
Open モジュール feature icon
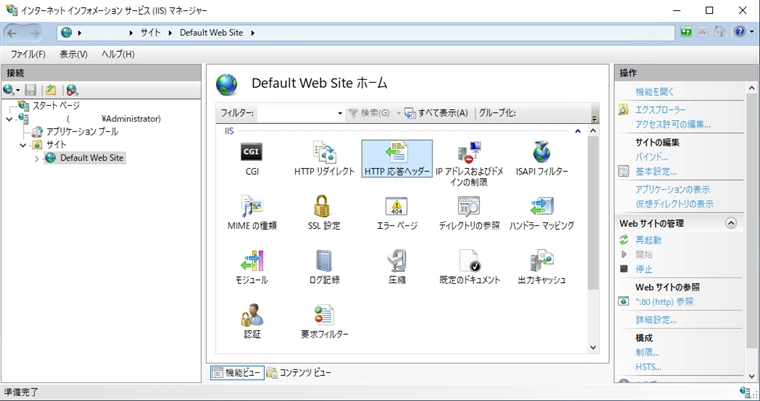pyautogui.click(x=252, y=260)
